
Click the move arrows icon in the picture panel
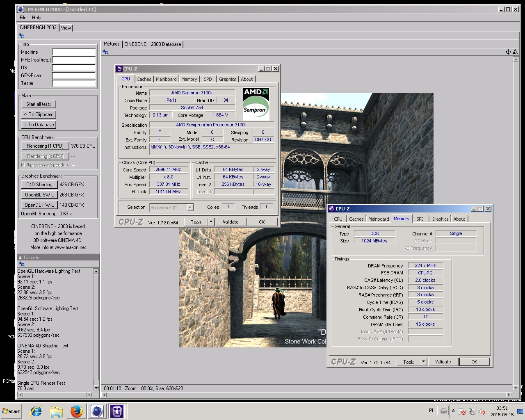[508, 52]
